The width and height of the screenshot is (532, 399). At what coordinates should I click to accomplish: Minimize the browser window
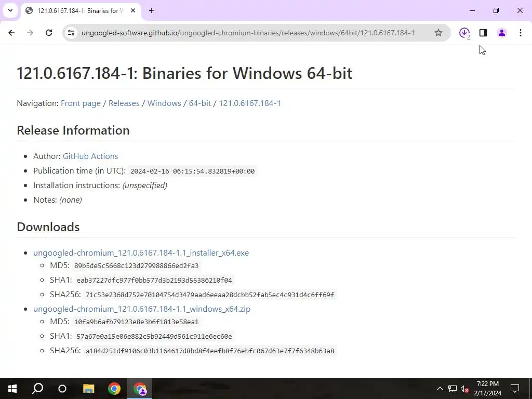click(x=472, y=10)
